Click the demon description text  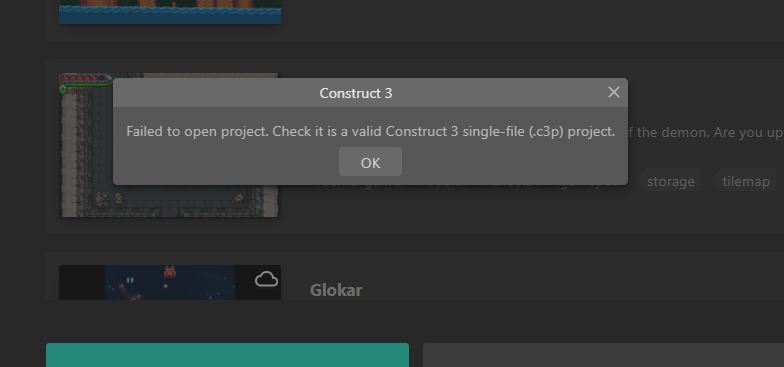point(705,132)
